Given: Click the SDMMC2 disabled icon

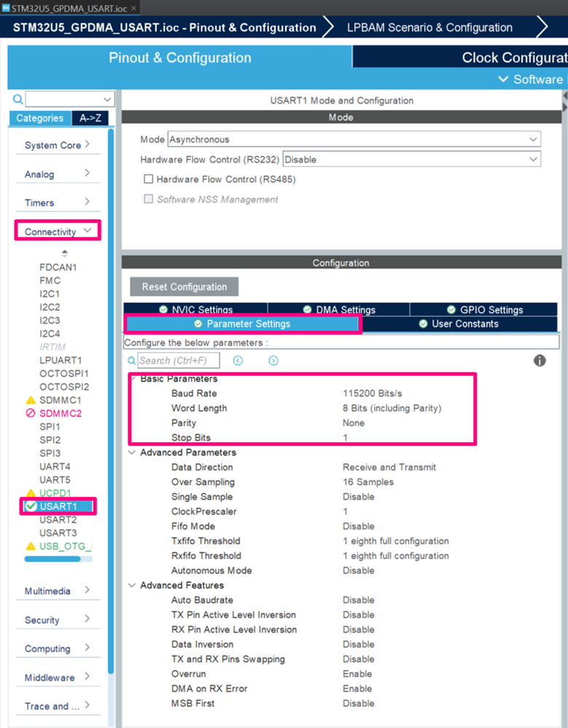Looking at the screenshot, I should (x=31, y=413).
